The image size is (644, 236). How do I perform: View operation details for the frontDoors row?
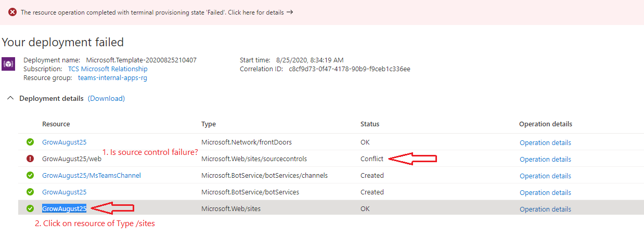point(545,142)
